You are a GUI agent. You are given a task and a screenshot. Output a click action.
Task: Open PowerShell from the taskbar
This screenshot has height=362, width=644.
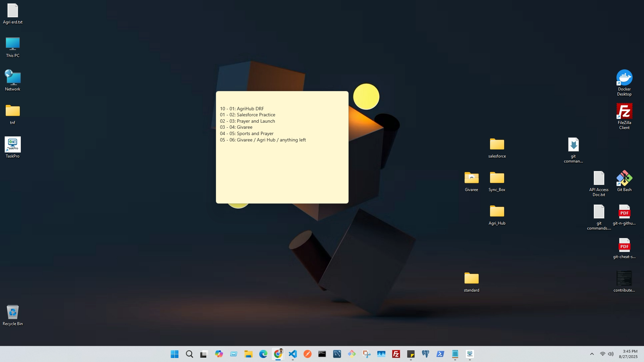440,354
